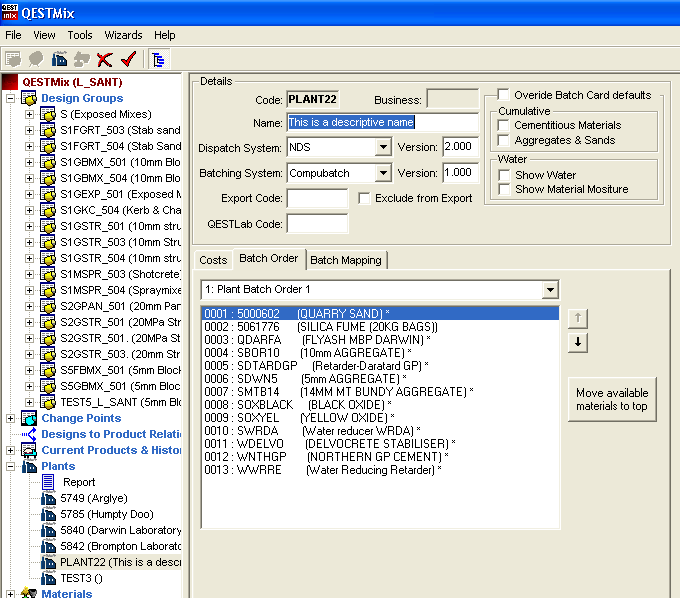Expand the Change Points tree node

pyautogui.click(x=11, y=418)
